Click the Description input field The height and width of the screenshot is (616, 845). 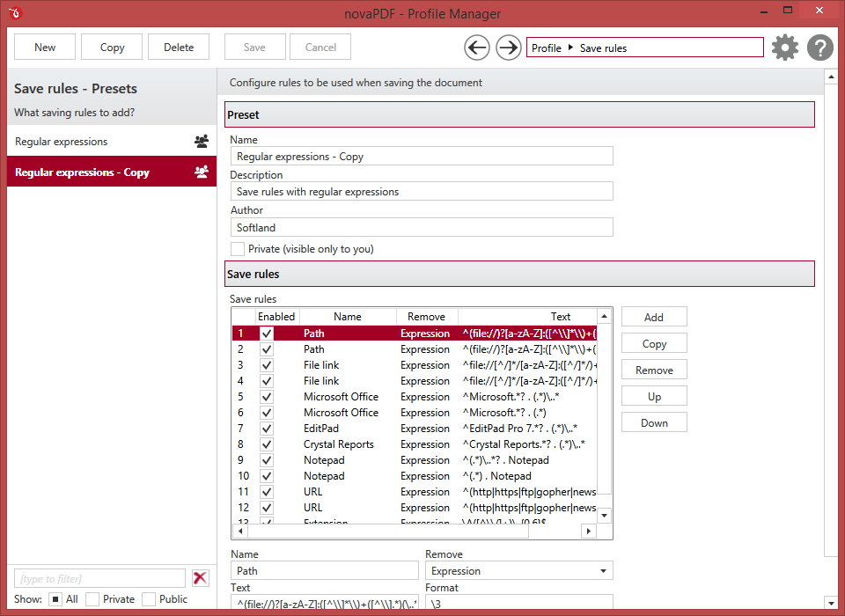pos(422,191)
